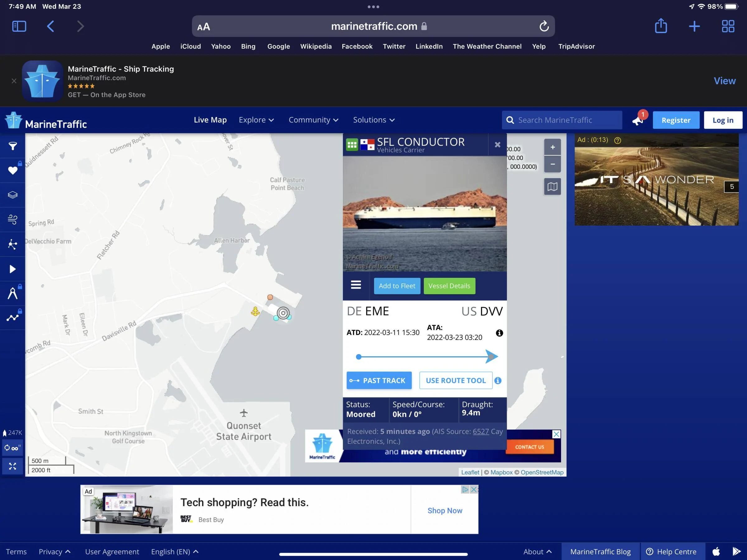This screenshot has height=560, width=747.
Task: Click the Log in button
Action: [x=723, y=120]
